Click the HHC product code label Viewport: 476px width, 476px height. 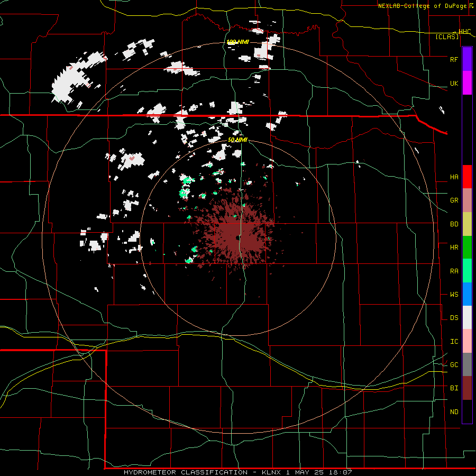tap(464, 32)
